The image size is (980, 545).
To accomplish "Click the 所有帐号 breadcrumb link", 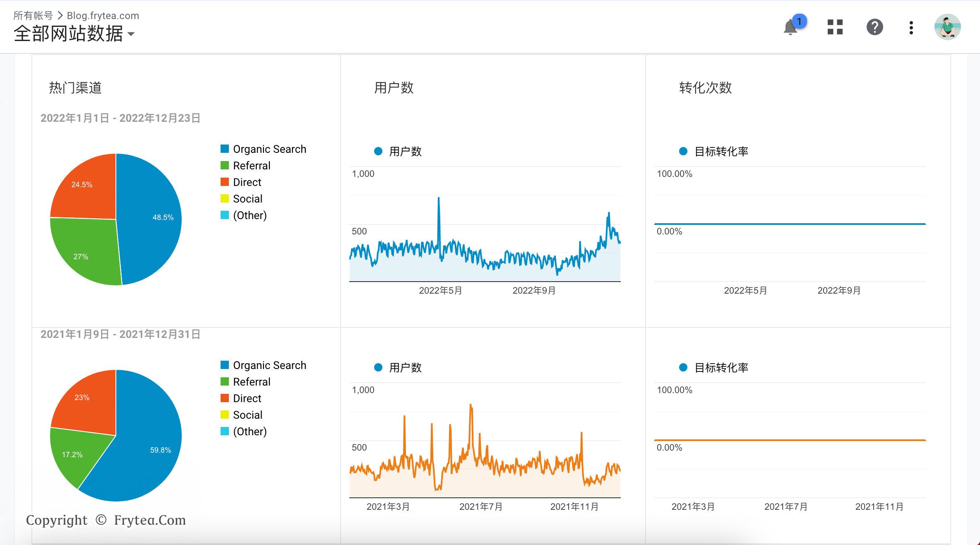I will pyautogui.click(x=33, y=15).
